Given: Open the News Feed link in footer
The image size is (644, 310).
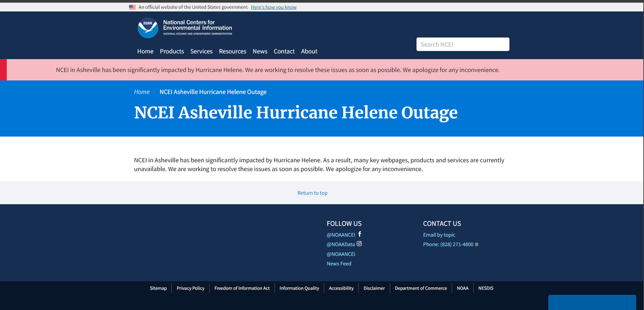Looking at the screenshot, I should pyautogui.click(x=339, y=264).
